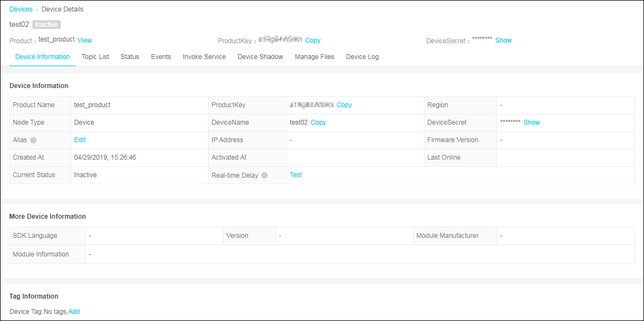Click the help icon next to Alias

pyautogui.click(x=33, y=141)
